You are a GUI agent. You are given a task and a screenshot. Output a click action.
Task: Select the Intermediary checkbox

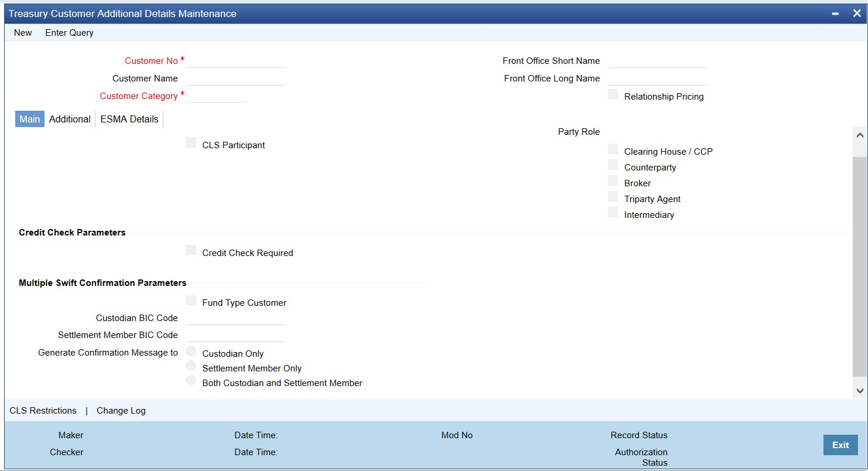tap(613, 212)
